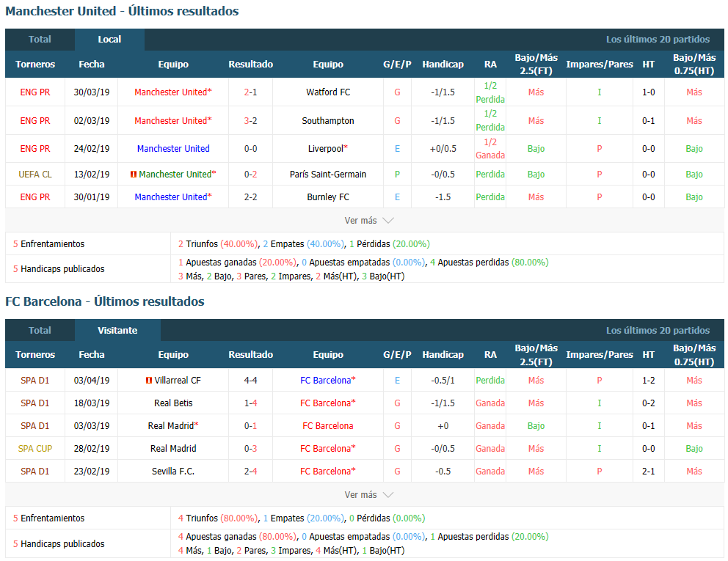Click the 3-2 result against Southampton
The image size is (728, 561).
[x=251, y=121]
